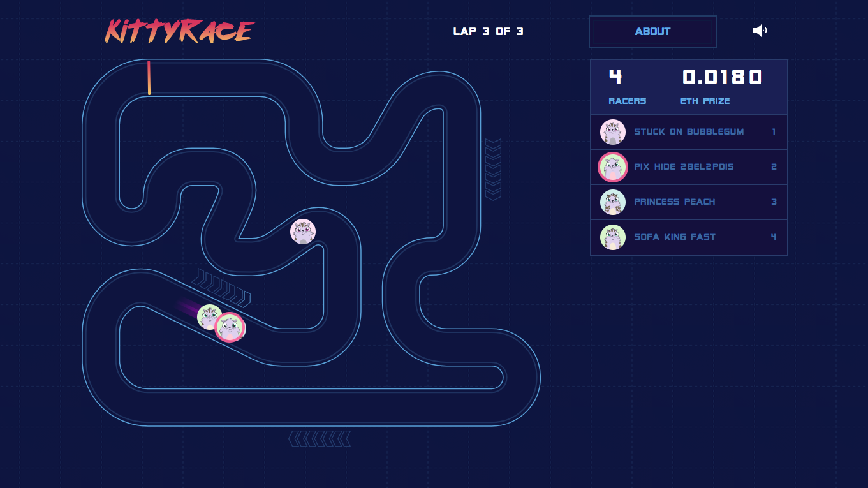Click the Lap 3 of 3 indicator
868x488 pixels.
point(489,31)
